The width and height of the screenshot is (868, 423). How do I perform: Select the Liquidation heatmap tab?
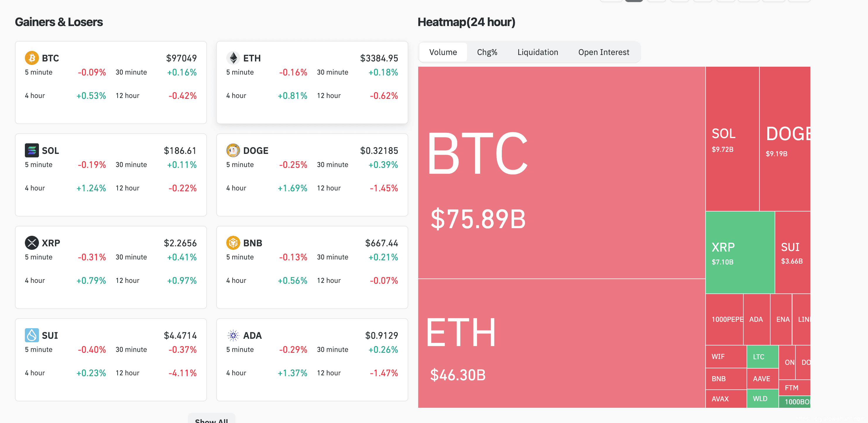(537, 52)
